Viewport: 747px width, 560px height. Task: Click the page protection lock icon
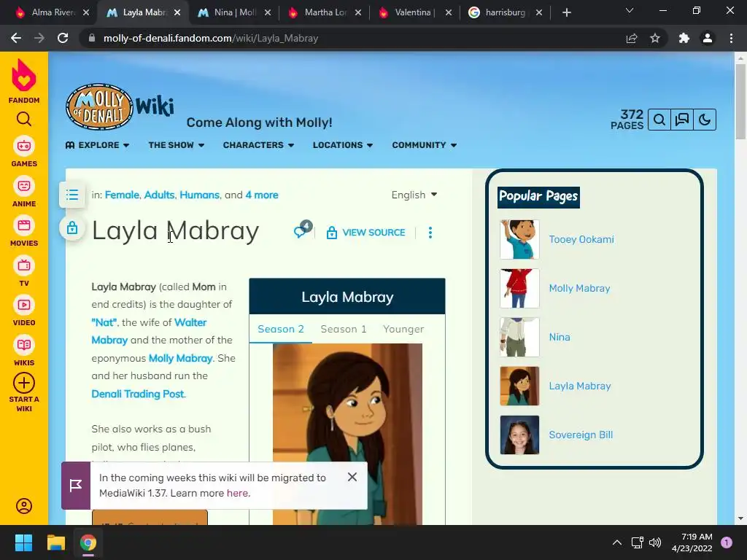point(72,228)
